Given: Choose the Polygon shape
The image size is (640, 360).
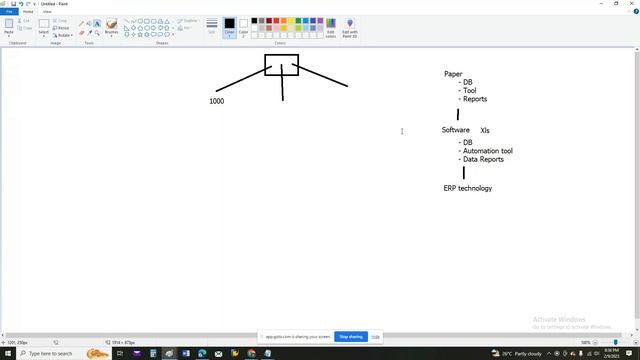Looking at the screenshot, I should pyautogui.click(x=160, y=21).
